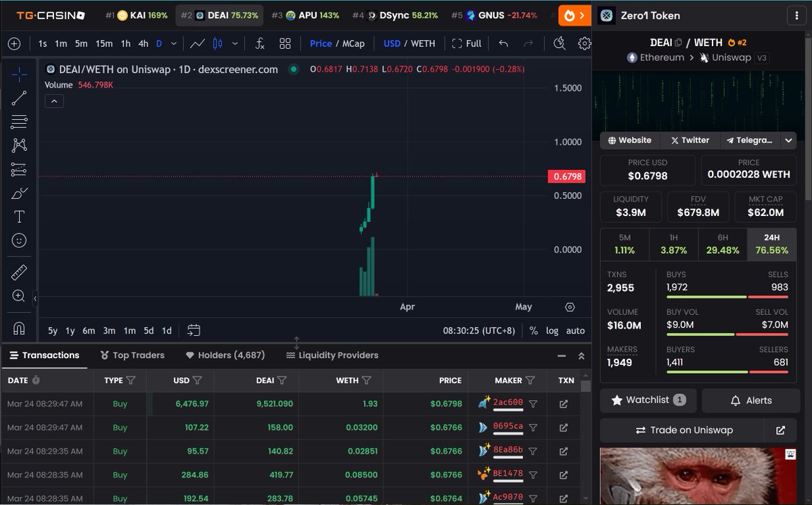Select the ruler measure tool

(x=19, y=273)
